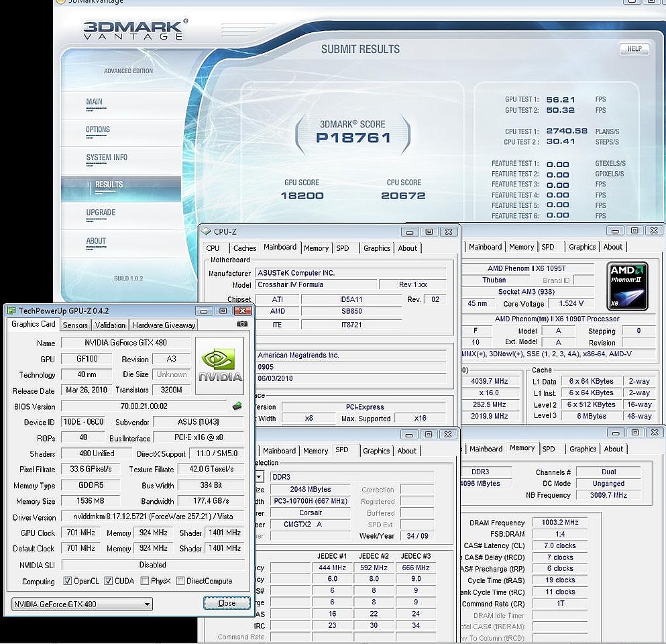The width and height of the screenshot is (666, 644).
Task: Open the NVIDIA GeForce GTX 480 card dropdown
Action: point(82,604)
